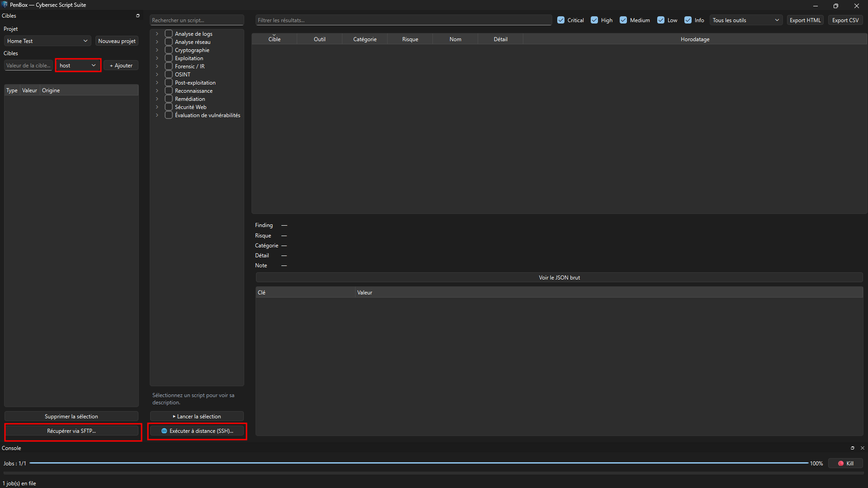Kill the running job with the Kill button
This screenshot has height=488, width=868.
[845, 463]
